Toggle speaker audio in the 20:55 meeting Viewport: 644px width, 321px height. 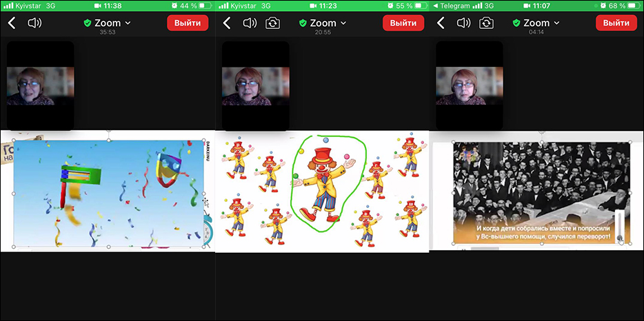coord(251,23)
